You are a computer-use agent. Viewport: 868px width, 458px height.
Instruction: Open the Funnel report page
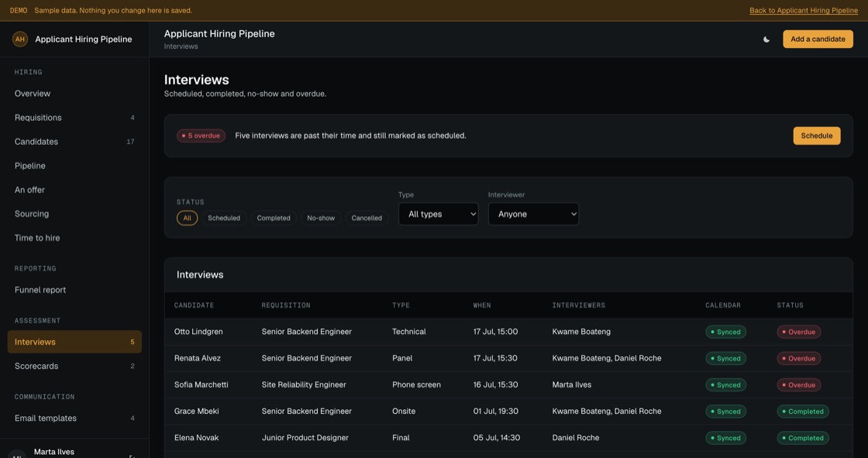click(x=74, y=290)
